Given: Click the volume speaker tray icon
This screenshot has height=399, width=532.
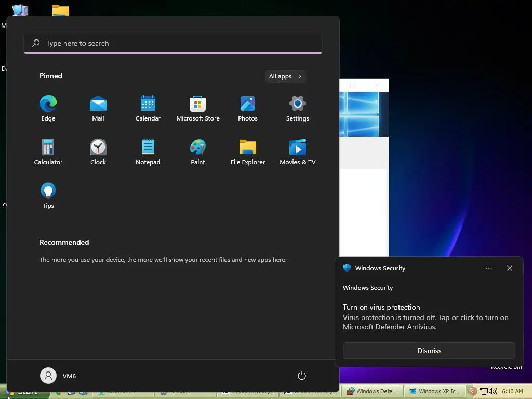Looking at the screenshot, I should point(493,391).
